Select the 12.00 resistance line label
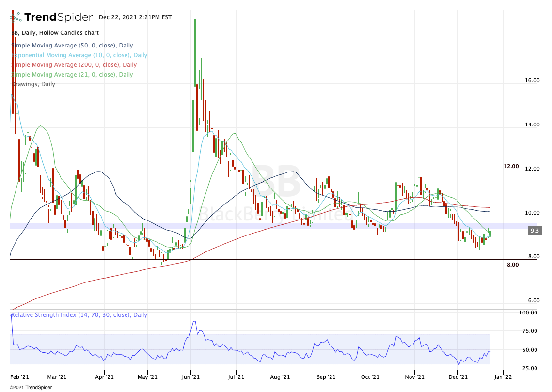552x392 pixels. pos(511,166)
